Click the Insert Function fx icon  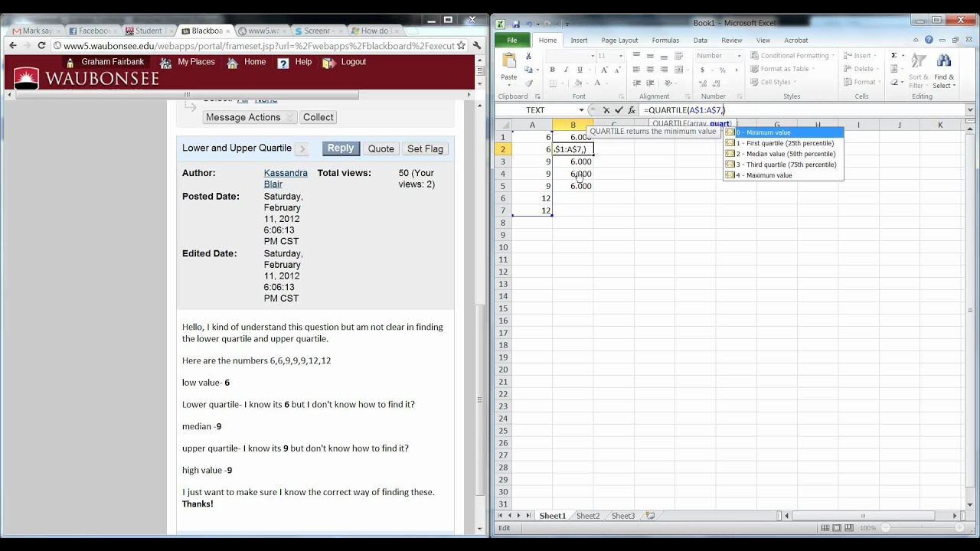(x=631, y=110)
